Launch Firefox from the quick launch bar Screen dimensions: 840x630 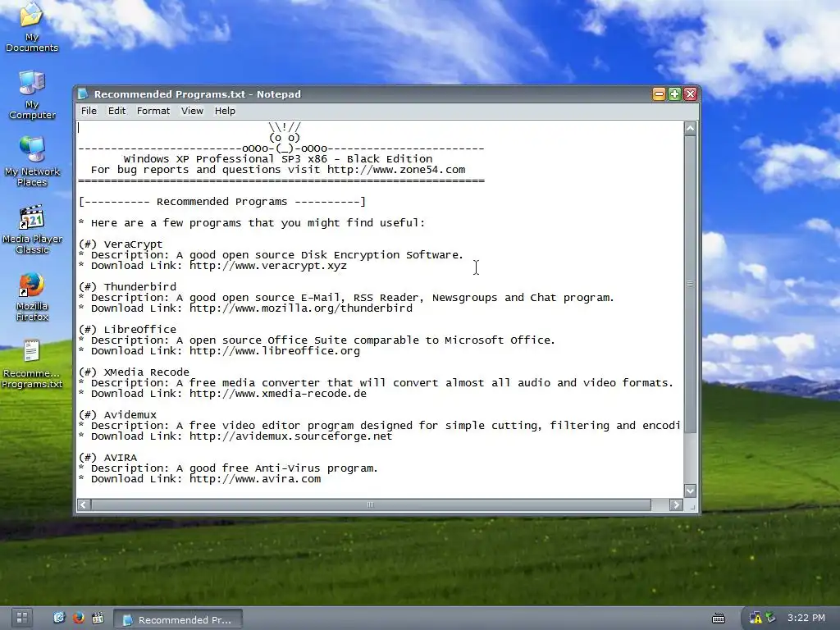[78, 618]
